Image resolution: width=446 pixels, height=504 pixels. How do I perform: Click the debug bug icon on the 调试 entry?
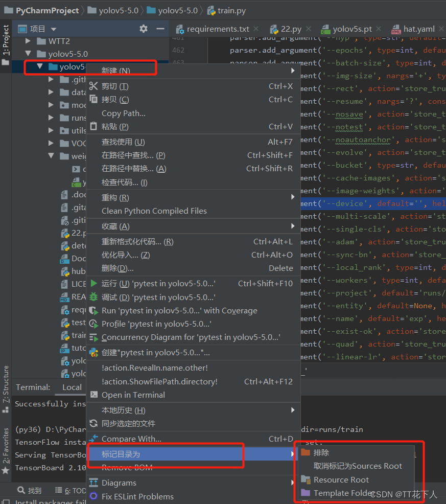click(93, 295)
